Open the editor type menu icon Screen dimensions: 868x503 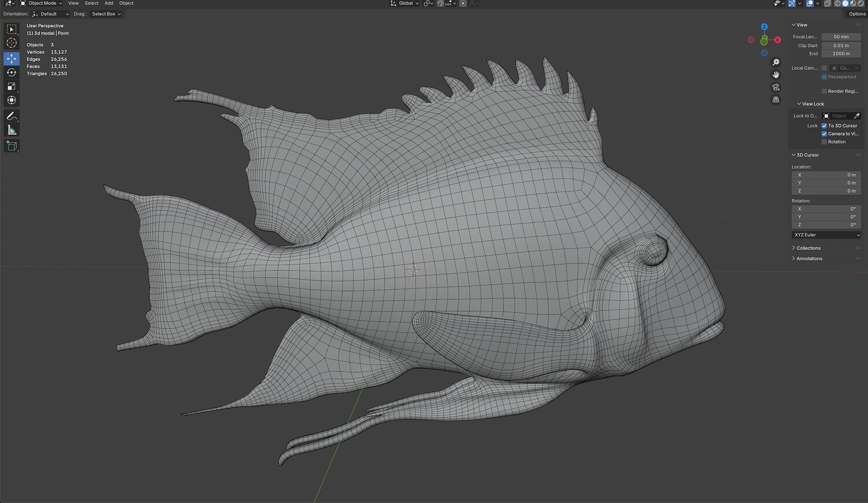[10, 3]
